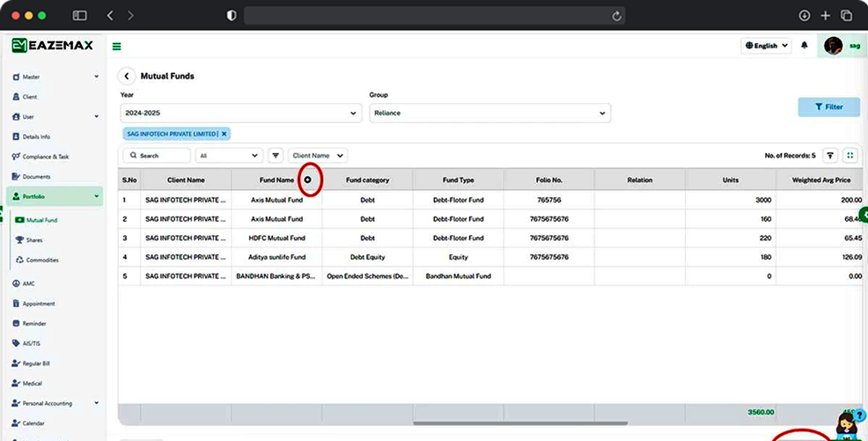868x441 pixels.
Task: Open the All dropdown
Action: pyautogui.click(x=229, y=156)
